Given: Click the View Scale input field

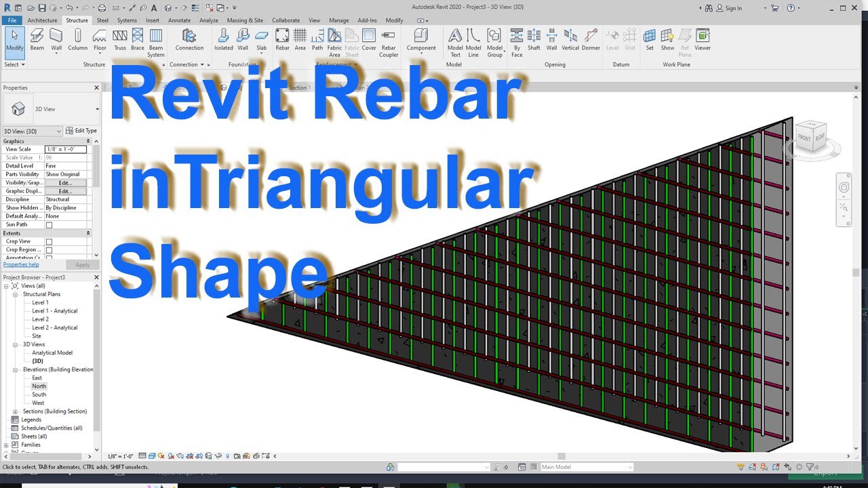Looking at the screenshot, I should click(x=65, y=149).
